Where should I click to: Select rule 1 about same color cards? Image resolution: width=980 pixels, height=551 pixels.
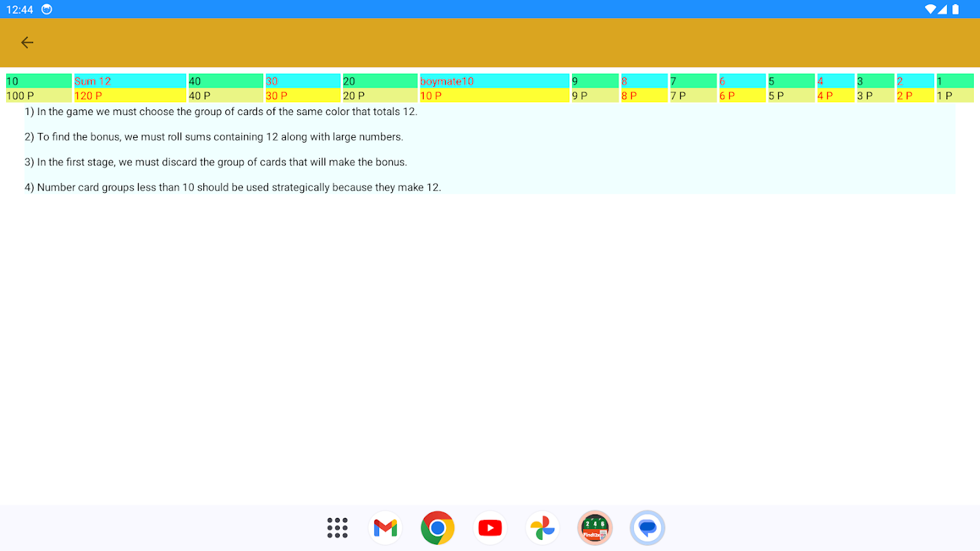(221, 112)
